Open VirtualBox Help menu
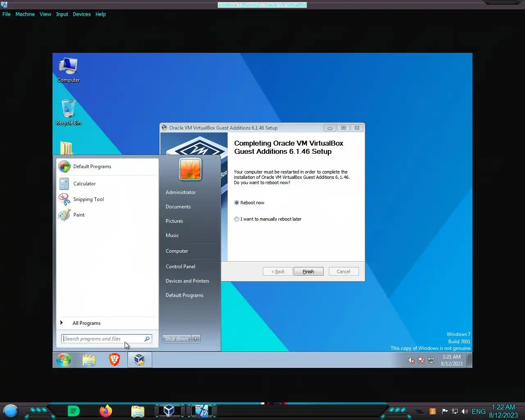Viewport: 525px width, 420px height. pyautogui.click(x=100, y=14)
